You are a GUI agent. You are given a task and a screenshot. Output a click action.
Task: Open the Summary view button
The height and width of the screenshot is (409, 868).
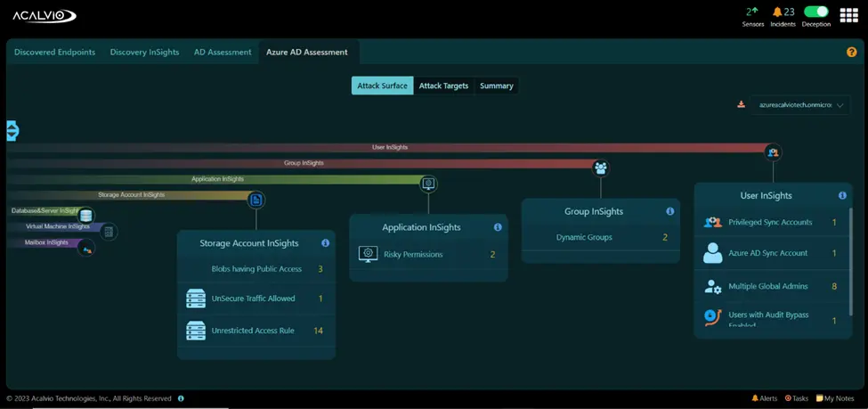[497, 86]
